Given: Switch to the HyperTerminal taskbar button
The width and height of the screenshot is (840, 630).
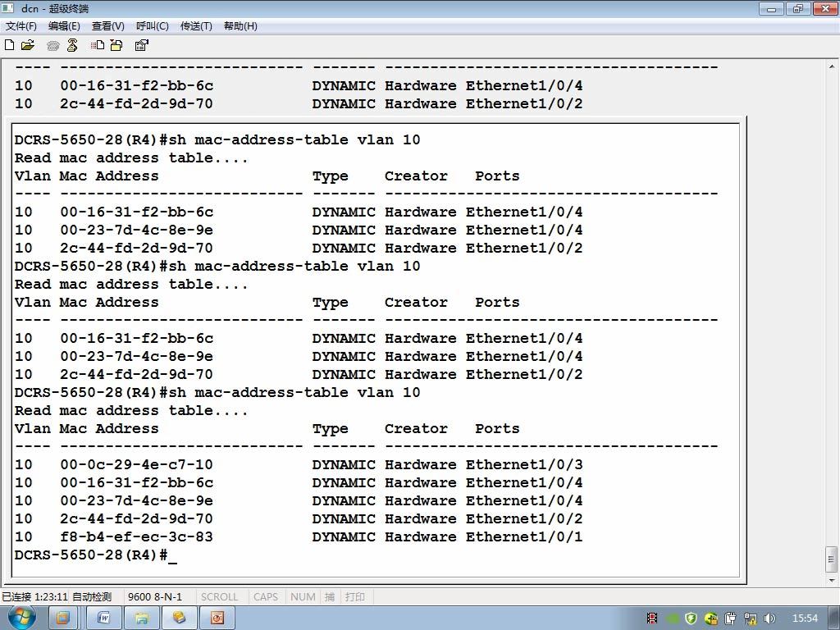Looking at the screenshot, I should click(179, 619).
